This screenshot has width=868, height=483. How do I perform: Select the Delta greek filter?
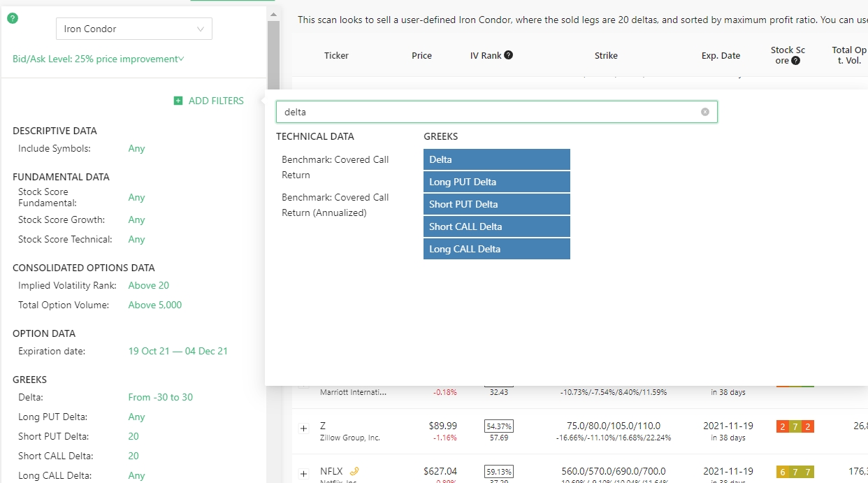[497, 159]
